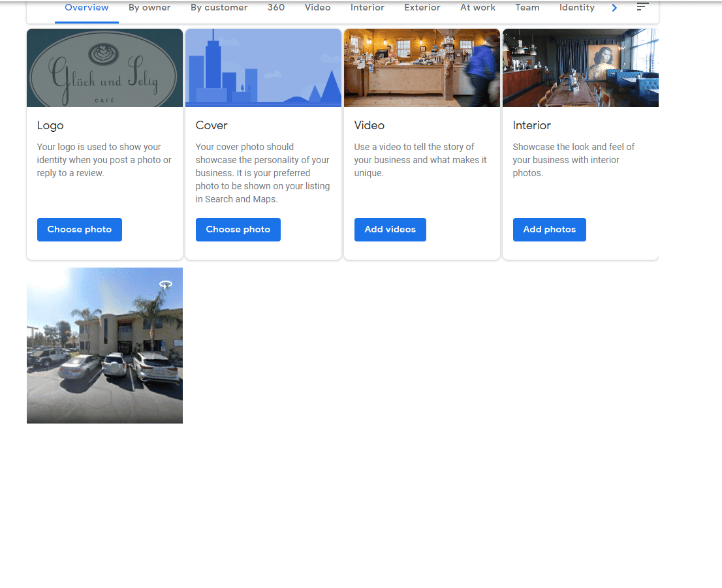
Task: Go to the 360 tab
Action: (x=276, y=8)
